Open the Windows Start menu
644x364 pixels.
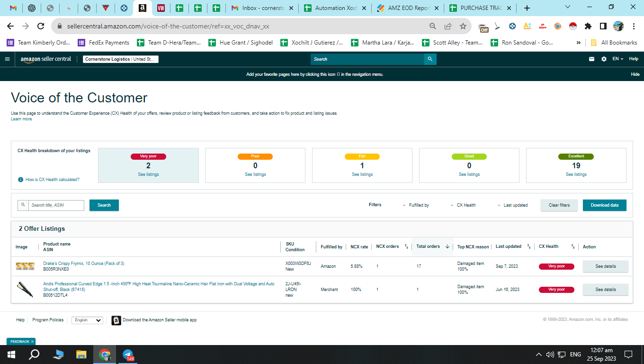11,355
